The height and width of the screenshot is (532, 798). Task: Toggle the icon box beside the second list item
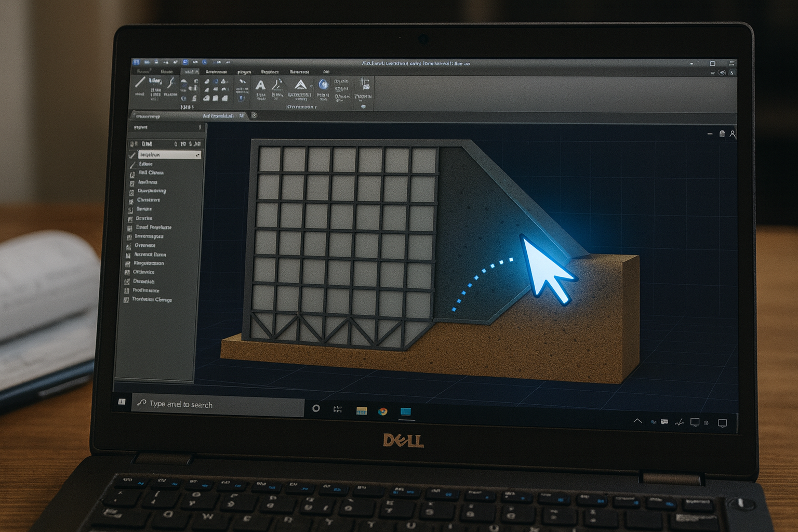132,164
